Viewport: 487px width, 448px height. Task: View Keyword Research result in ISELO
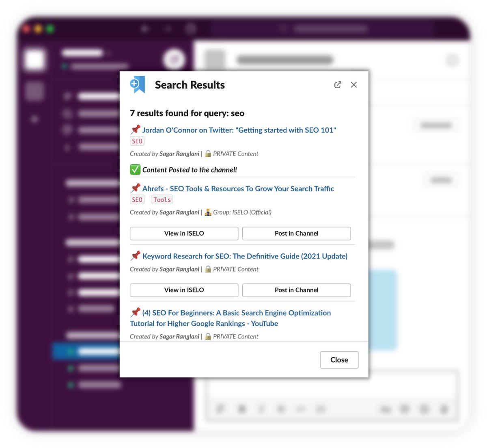coord(184,290)
